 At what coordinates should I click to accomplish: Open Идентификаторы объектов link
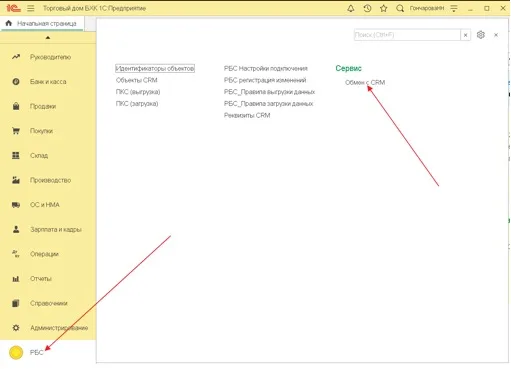click(x=155, y=68)
